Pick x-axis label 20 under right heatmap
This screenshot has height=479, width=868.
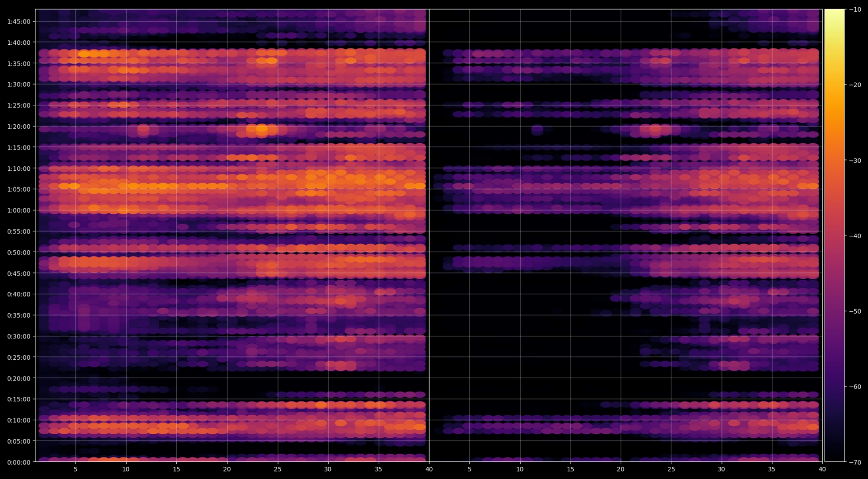tap(621, 469)
